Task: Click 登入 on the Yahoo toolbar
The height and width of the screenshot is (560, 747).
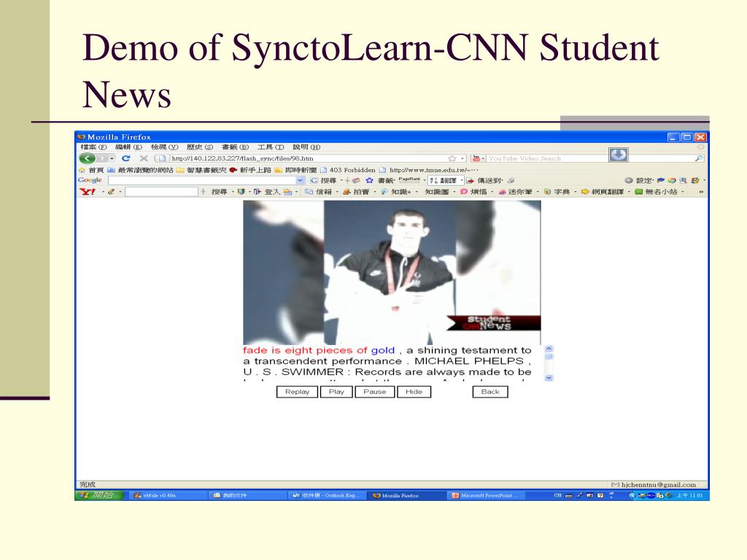Action: pyautogui.click(x=267, y=192)
